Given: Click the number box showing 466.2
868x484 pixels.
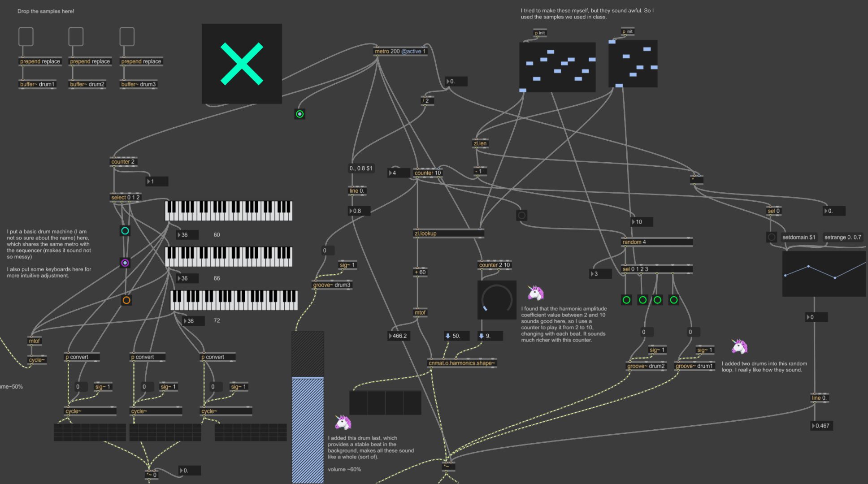Looking at the screenshot, I should (x=399, y=336).
